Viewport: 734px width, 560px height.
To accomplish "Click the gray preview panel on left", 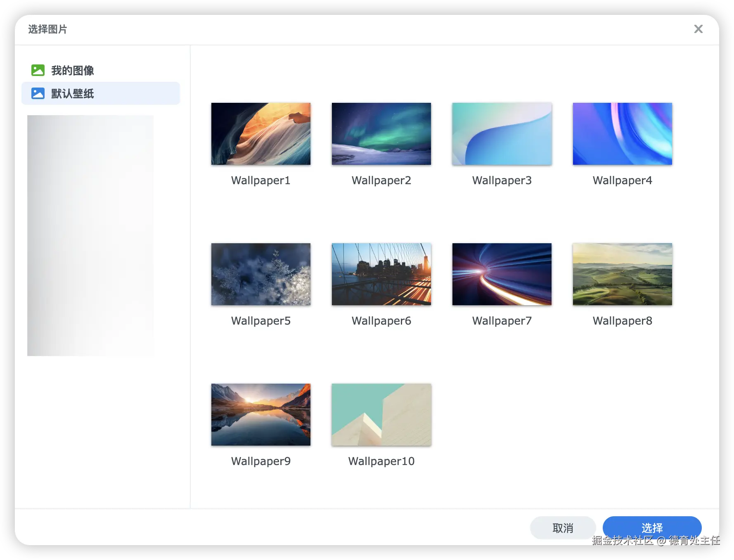I will point(90,235).
